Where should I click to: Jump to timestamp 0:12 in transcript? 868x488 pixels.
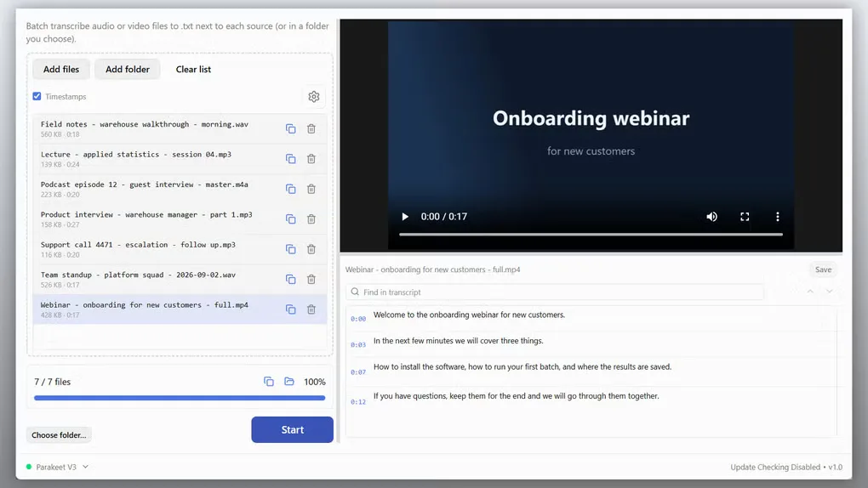pyautogui.click(x=358, y=402)
